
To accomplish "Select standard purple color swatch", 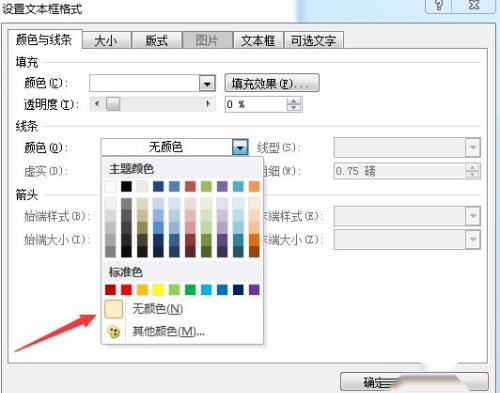I will [x=254, y=290].
